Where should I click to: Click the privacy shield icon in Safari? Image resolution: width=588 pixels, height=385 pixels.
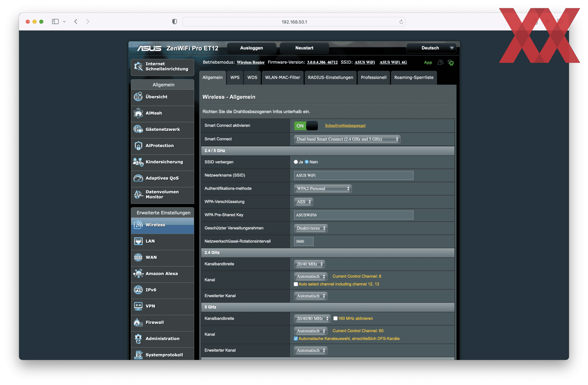pos(175,21)
